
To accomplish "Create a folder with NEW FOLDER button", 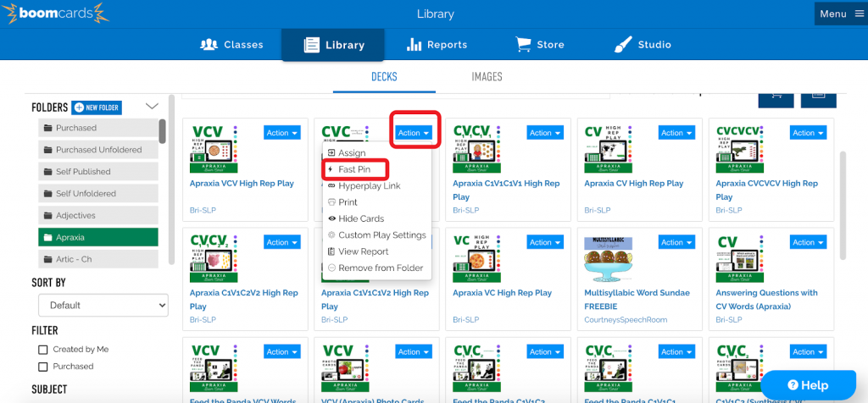I will [97, 108].
